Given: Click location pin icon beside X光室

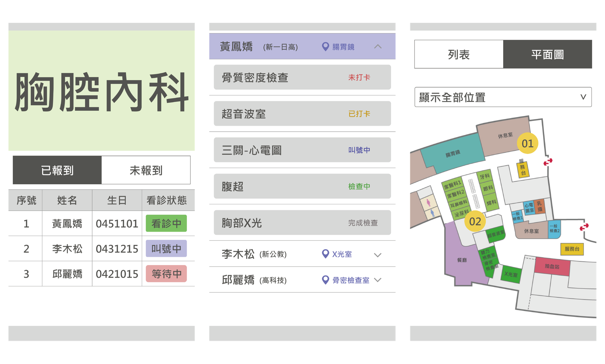Looking at the screenshot, I should [326, 254].
